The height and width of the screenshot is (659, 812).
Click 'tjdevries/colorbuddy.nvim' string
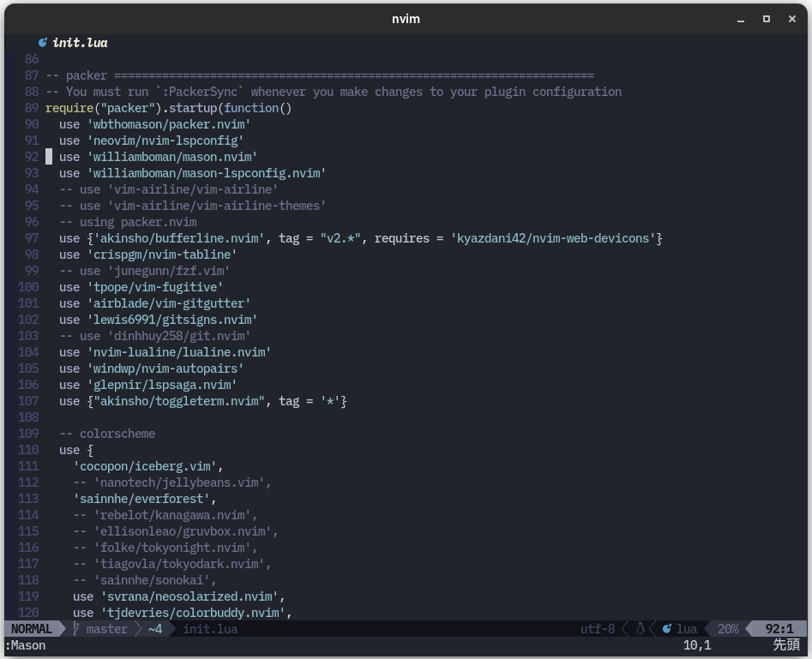point(193,613)
